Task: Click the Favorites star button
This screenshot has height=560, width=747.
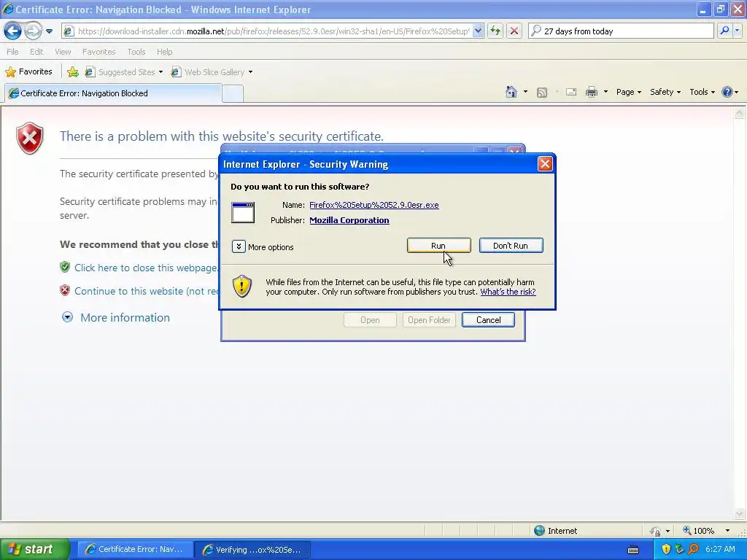Action: click(x=28, y=72)
